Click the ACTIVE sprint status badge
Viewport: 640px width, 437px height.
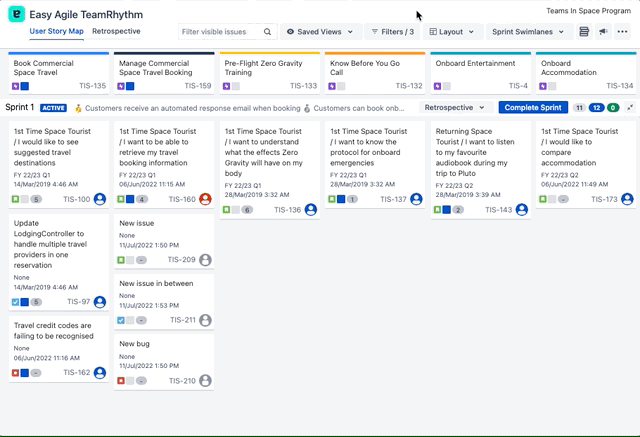(x=53, y=108)
